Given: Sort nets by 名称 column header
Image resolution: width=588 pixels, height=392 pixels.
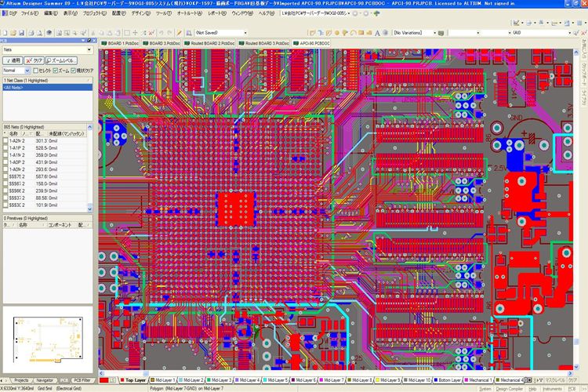Looking at the screenshot, I should [14, 133].
